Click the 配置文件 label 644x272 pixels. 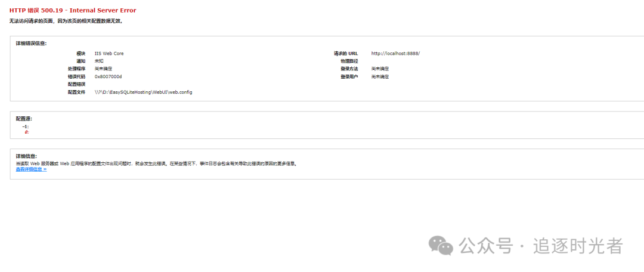76,92
